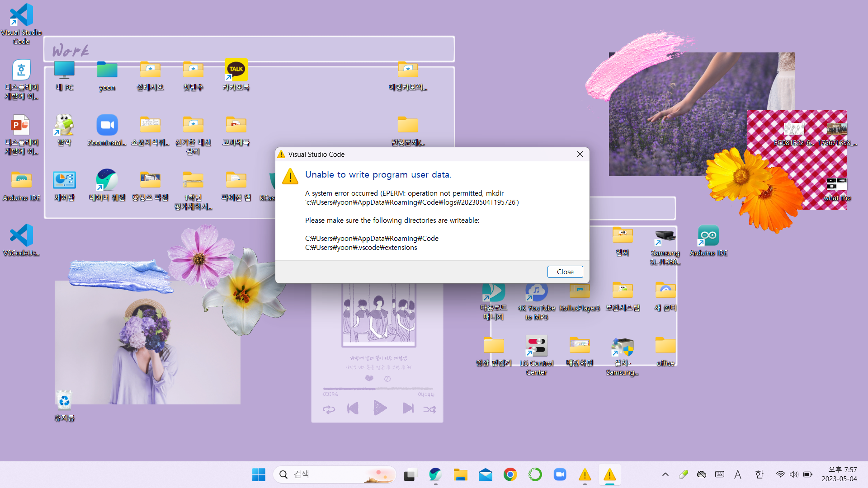This screenshot has width=868, height=488.
Task: Open the green ring app on the taskbar
Action: coord(535,474)
